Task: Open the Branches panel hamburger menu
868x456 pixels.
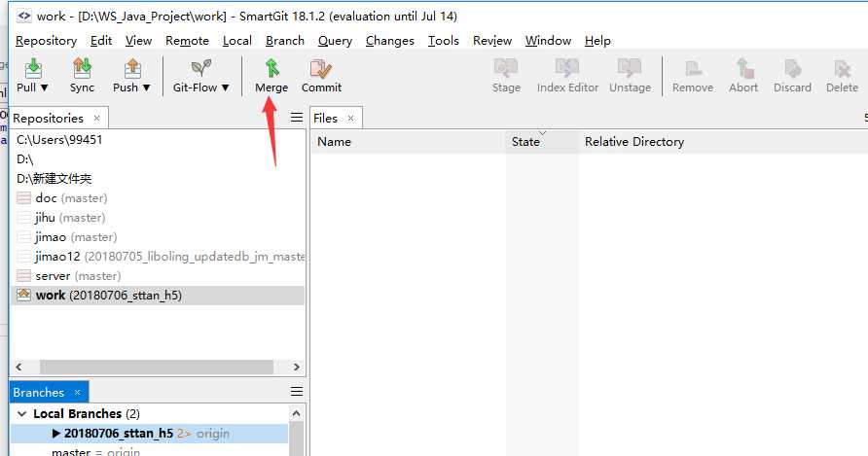Action: (x=297, y=392)
